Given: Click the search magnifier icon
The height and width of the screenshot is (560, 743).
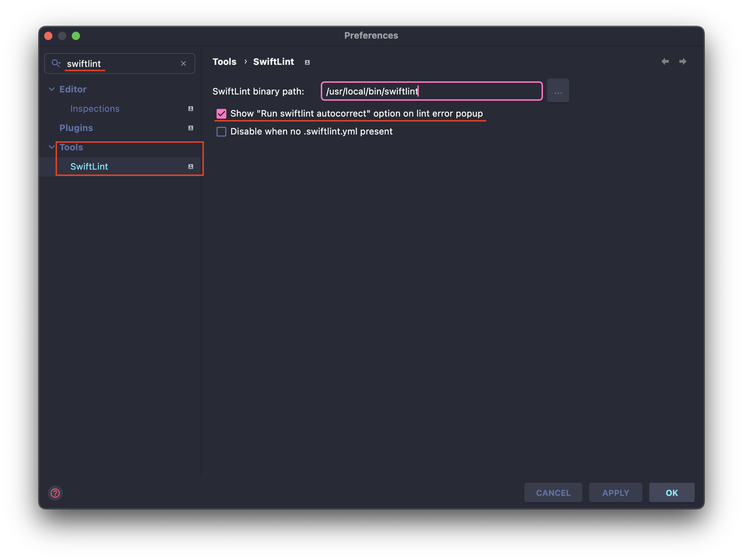Looking at the screenshot, I should pyautogui.click(x=56, y=63).
